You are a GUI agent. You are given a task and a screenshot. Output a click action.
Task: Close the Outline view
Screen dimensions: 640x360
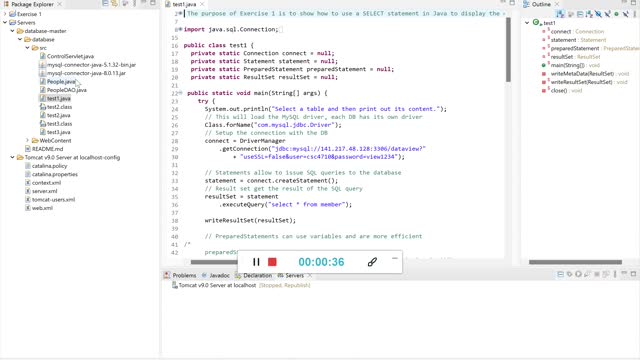(x=557, y=4)
